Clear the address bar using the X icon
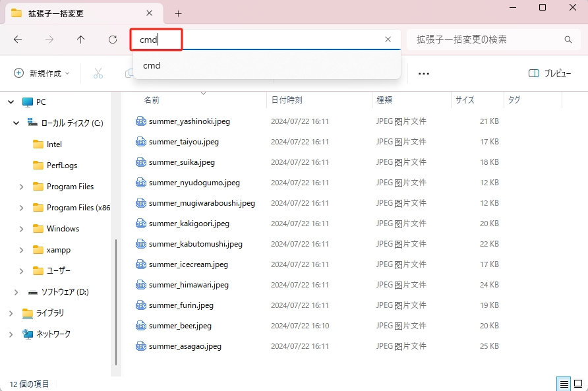The width and height of the screenshot is (588, 391). (x=388, y=40)
